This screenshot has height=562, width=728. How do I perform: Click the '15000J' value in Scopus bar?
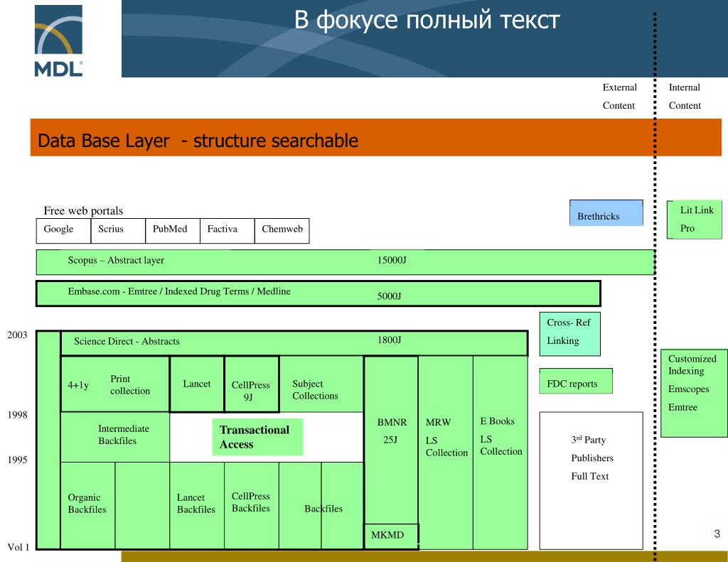click(392, 260)
